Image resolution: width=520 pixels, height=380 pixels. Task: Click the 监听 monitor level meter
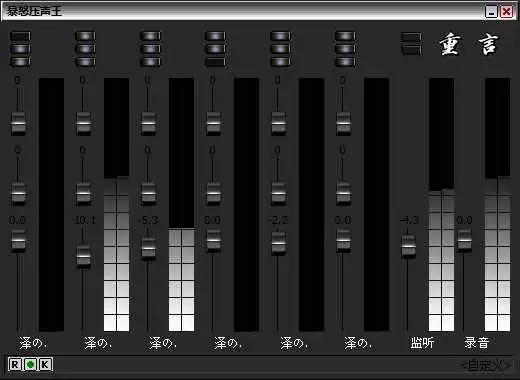coord(441,205)
